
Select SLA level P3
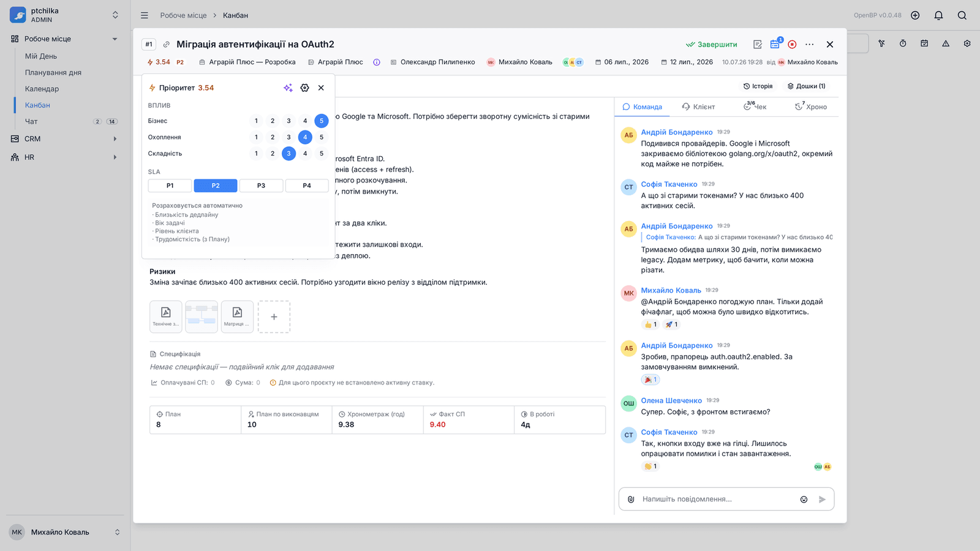[x=261, y=186]
